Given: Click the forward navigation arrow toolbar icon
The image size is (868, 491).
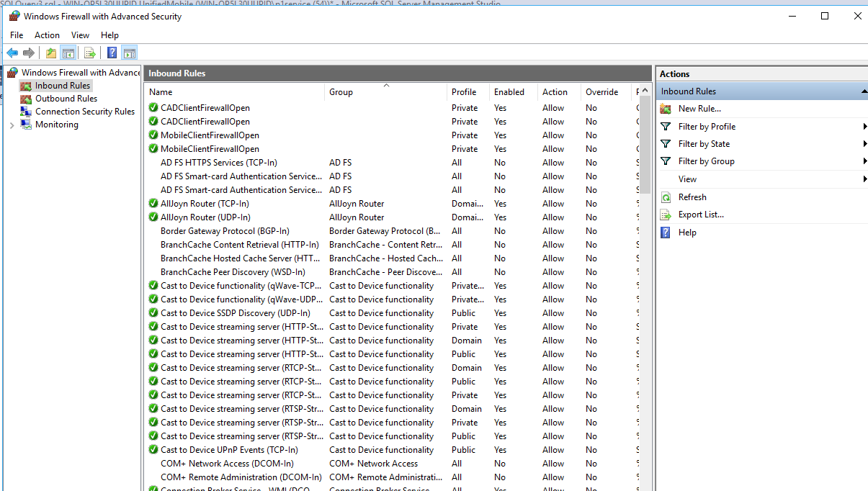Looking at the screenshot, I should click(x=27, y=52).
